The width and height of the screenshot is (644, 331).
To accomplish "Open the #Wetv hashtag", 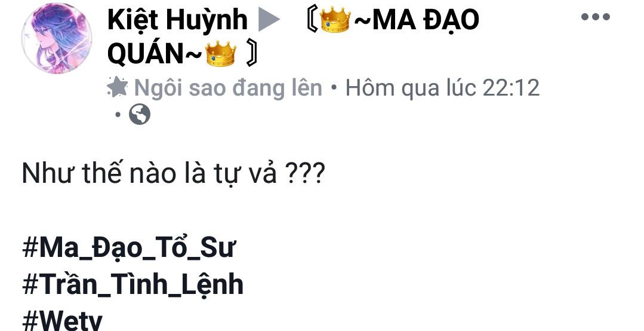I will (x=62, y=320).
